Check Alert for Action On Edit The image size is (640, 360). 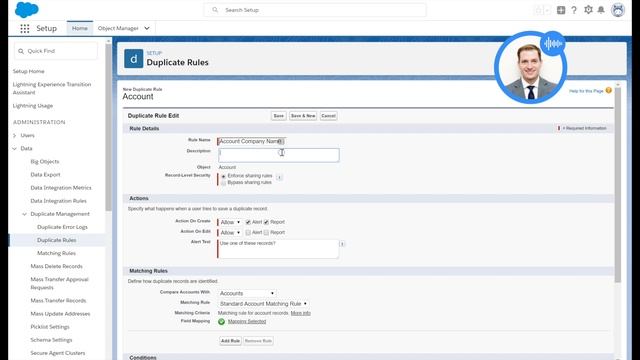pos(248,233)
